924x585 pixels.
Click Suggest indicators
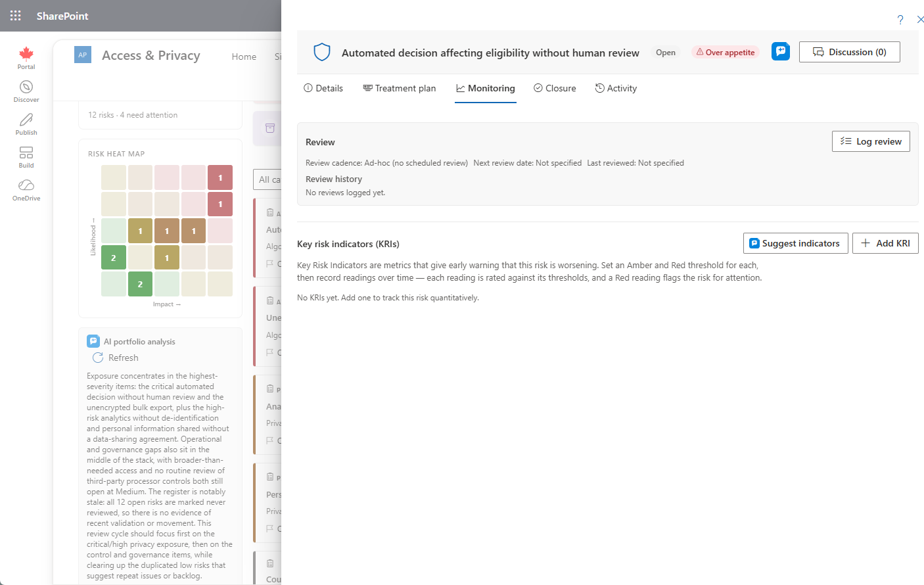pyautogui.click(x=796, y=243)
